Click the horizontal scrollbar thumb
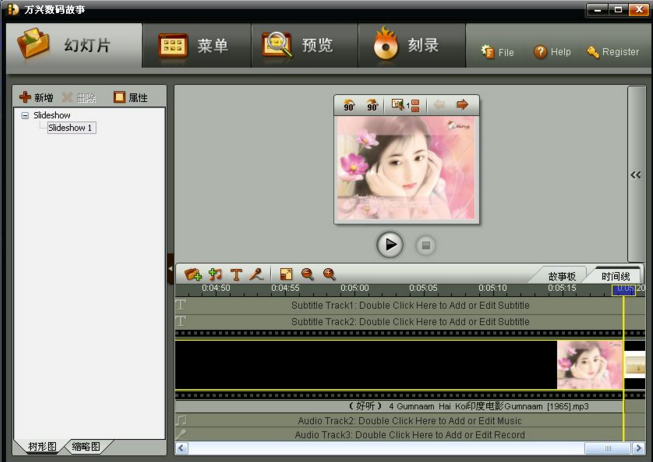 click(608, 448)
